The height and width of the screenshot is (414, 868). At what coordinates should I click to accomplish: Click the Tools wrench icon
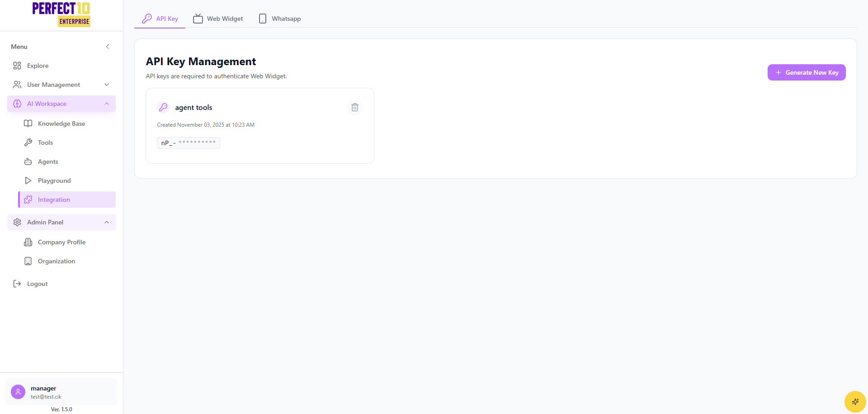[28, 143]
